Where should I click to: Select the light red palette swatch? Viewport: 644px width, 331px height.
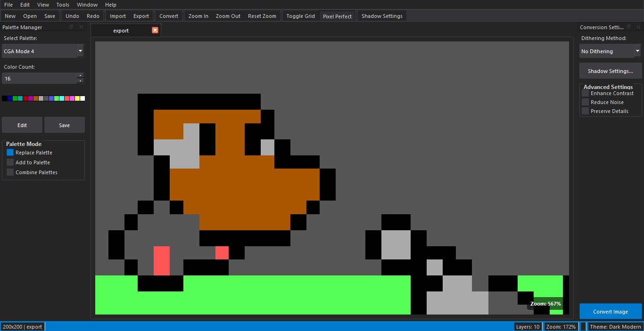[x=67, y=98]
